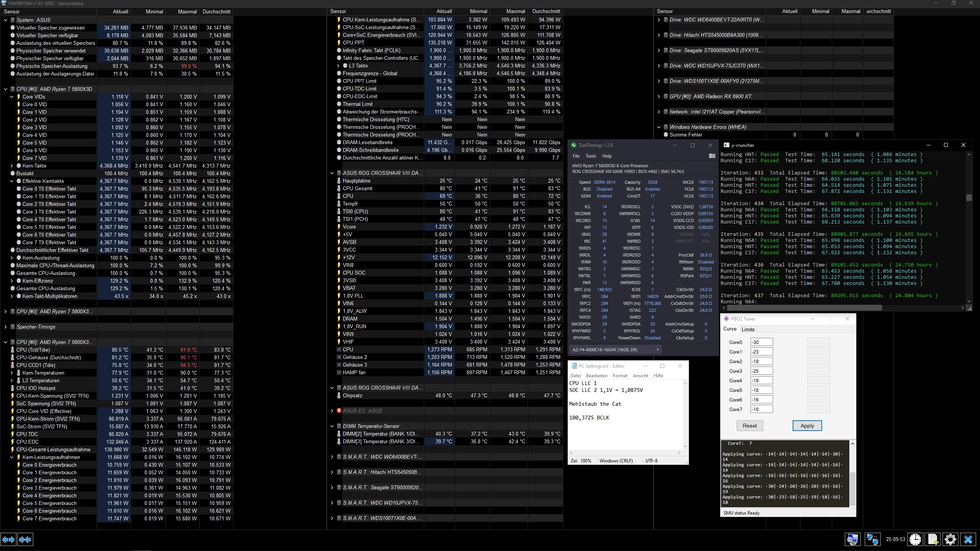The image size is (980, 551).
Task: Open HWiNFO sensor settings gear
Action: click(x=951, y=539)
